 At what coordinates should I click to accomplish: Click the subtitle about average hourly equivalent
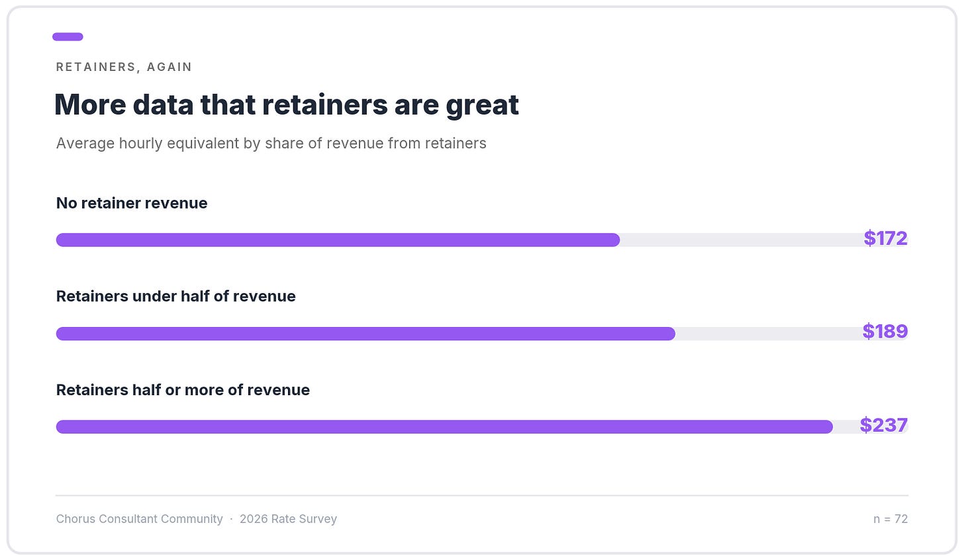271,144
